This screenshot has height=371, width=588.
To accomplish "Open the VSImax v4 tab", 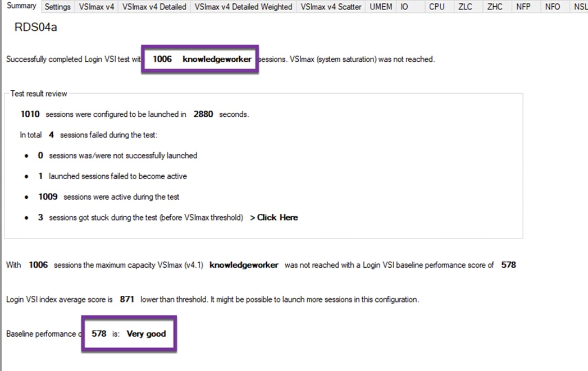I will (97, 7).
